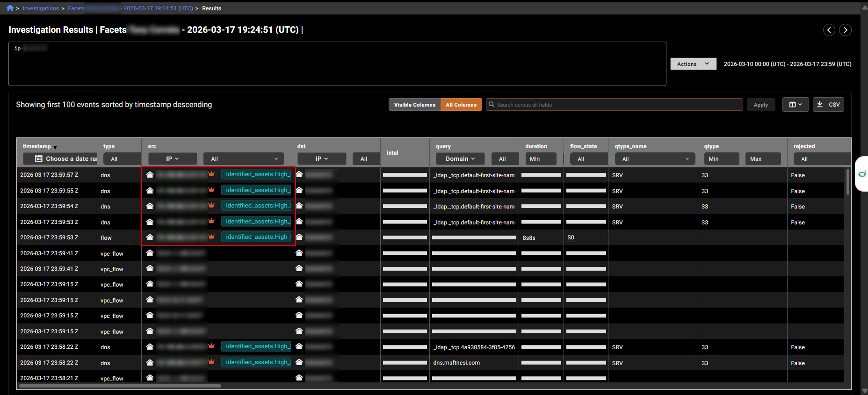Click the Apply button
Image resolution: width=868 pixels, height=395 pixels.
click(x=761, y=105)
